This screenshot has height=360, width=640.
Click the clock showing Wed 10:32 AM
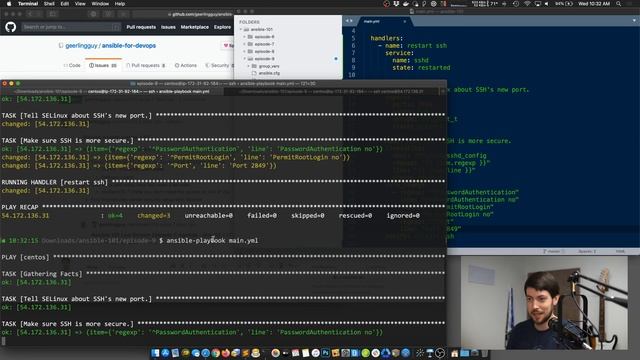click(594, 4)
